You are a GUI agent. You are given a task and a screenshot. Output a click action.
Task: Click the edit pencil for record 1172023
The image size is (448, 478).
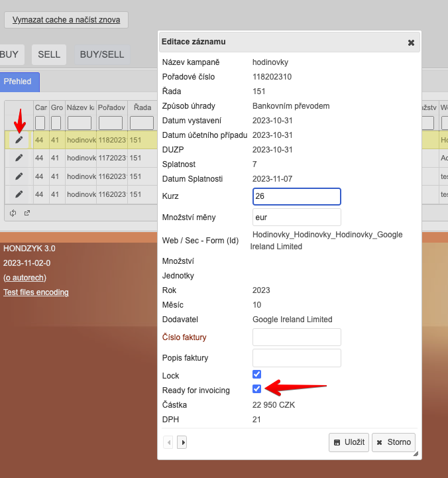[x=19, y=158]
